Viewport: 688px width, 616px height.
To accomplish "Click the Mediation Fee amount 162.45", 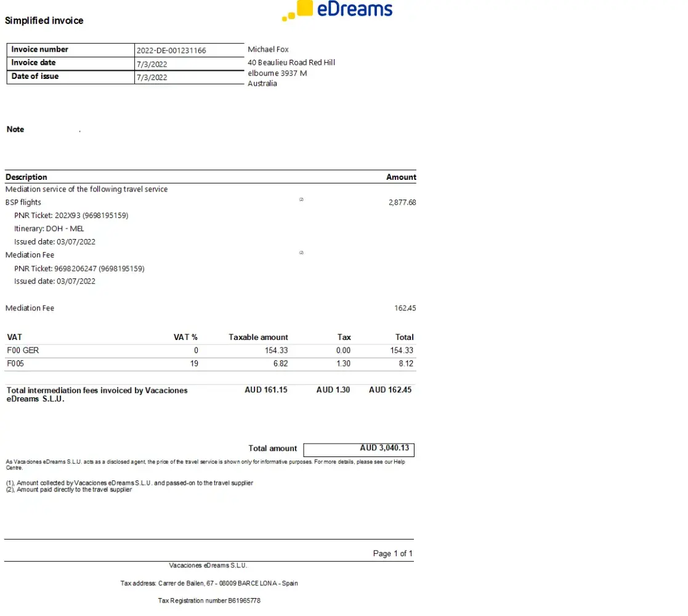I will (405, 308).
